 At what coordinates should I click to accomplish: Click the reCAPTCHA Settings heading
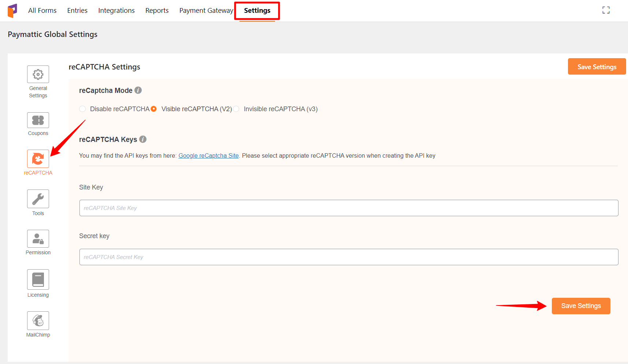coord(104,67)
